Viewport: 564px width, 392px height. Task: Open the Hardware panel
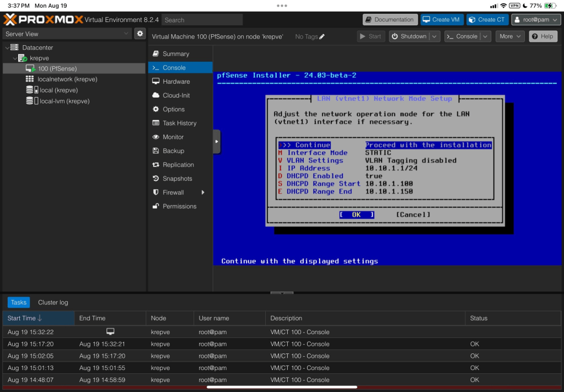[176, 82]
